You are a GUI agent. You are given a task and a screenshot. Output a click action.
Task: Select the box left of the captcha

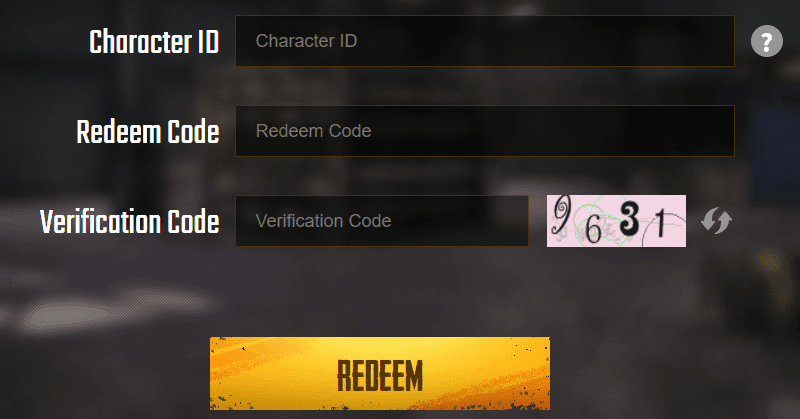[382, 221]
